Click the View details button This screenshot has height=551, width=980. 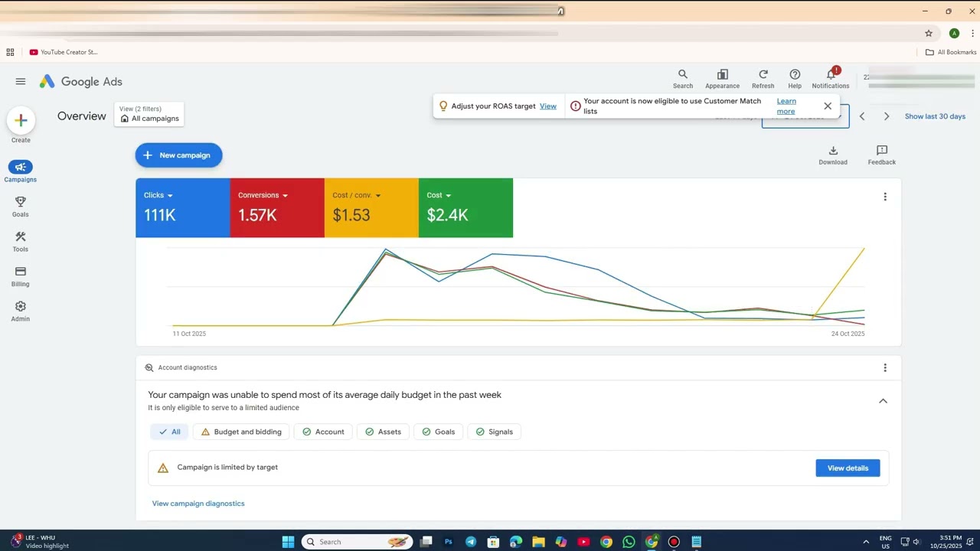(x=848, y=468)
